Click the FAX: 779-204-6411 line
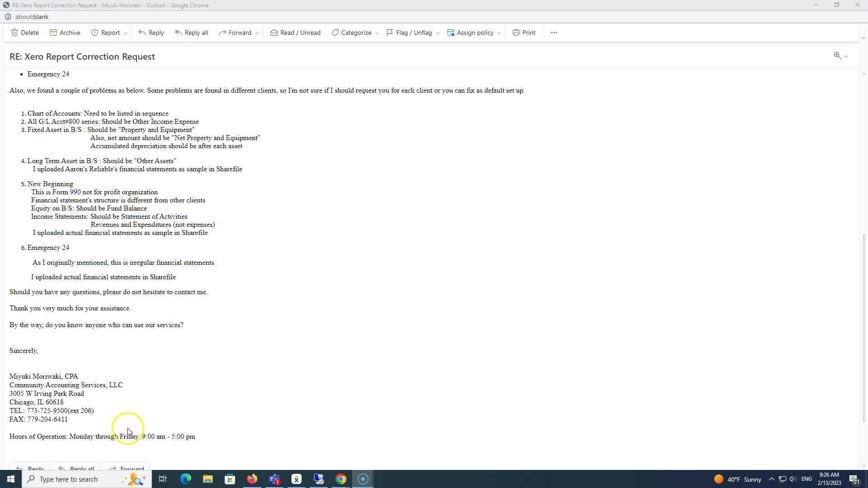 [38, 419]
